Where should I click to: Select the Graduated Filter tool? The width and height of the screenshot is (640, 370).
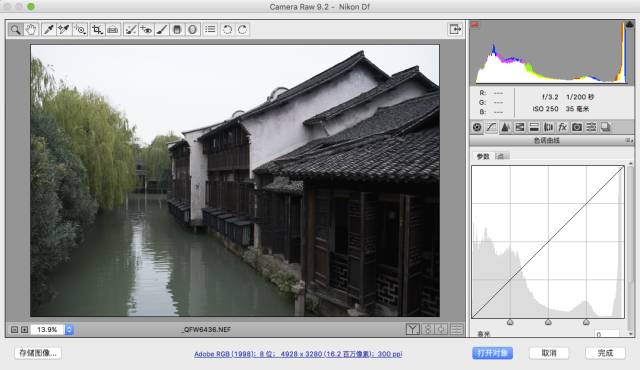(x=177, y=29)
